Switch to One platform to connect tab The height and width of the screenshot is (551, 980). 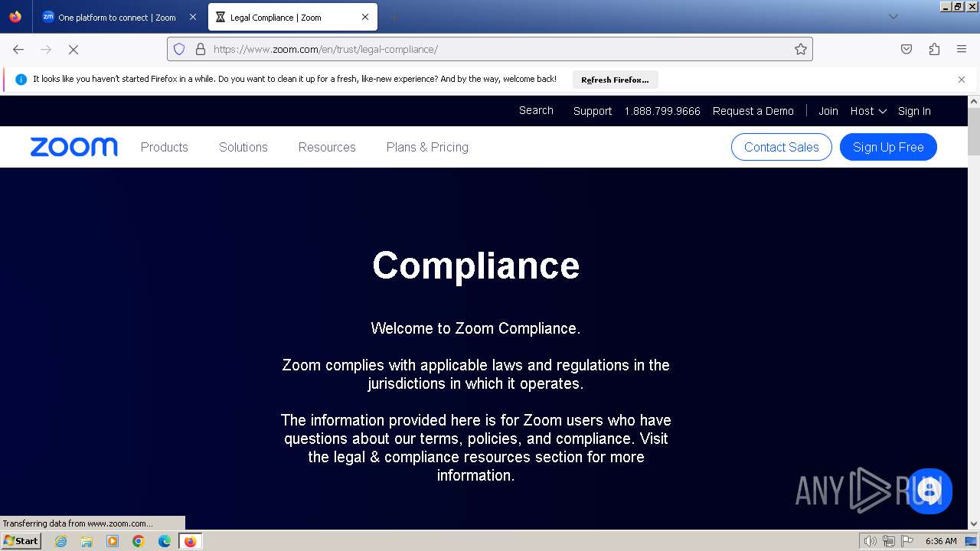click(x=119, y=17)
